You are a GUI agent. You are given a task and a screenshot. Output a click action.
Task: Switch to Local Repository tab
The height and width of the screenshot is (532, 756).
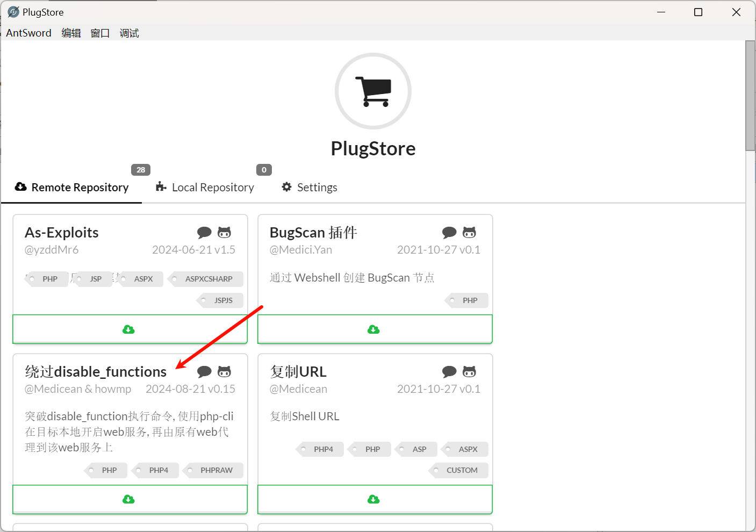click(205, 188)
